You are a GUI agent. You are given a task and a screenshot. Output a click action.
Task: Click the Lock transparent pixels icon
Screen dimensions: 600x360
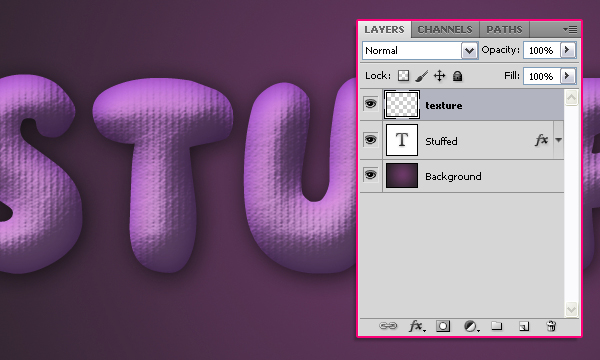click(x=403, y=76)
